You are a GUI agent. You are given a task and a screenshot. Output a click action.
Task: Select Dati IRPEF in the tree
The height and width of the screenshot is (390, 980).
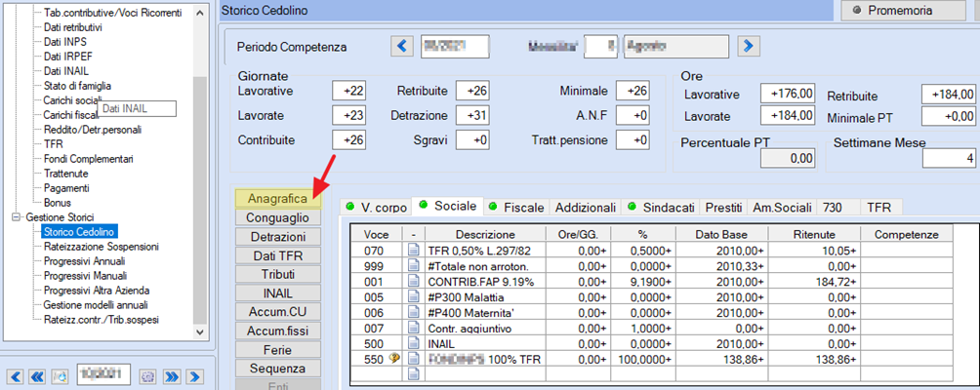click(x=67, y=57)
